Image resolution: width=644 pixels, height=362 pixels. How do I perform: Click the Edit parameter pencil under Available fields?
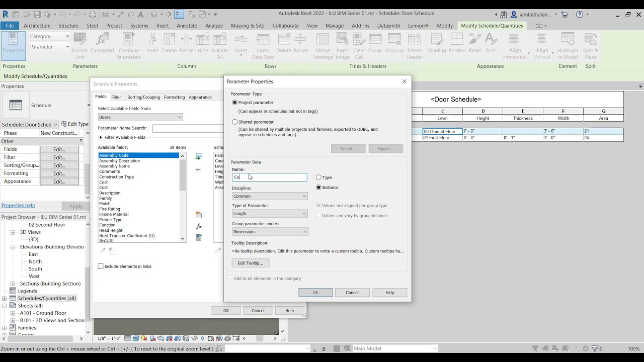point(102,250)
